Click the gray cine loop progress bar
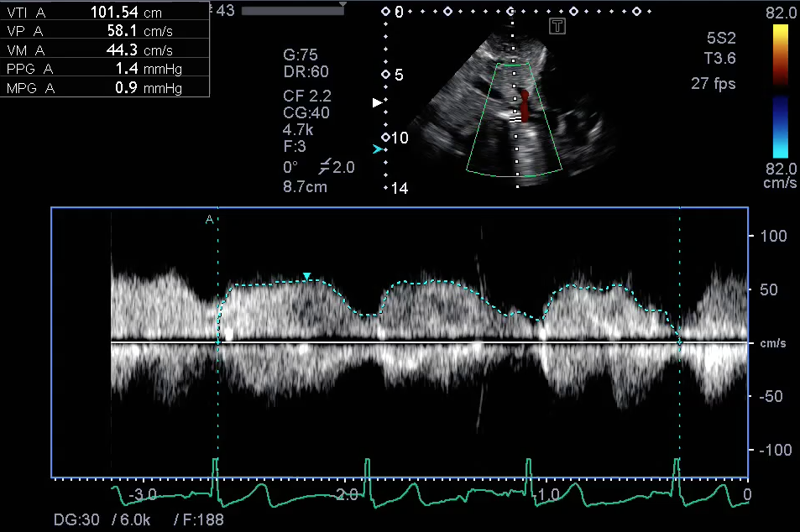 coord(290,9)
